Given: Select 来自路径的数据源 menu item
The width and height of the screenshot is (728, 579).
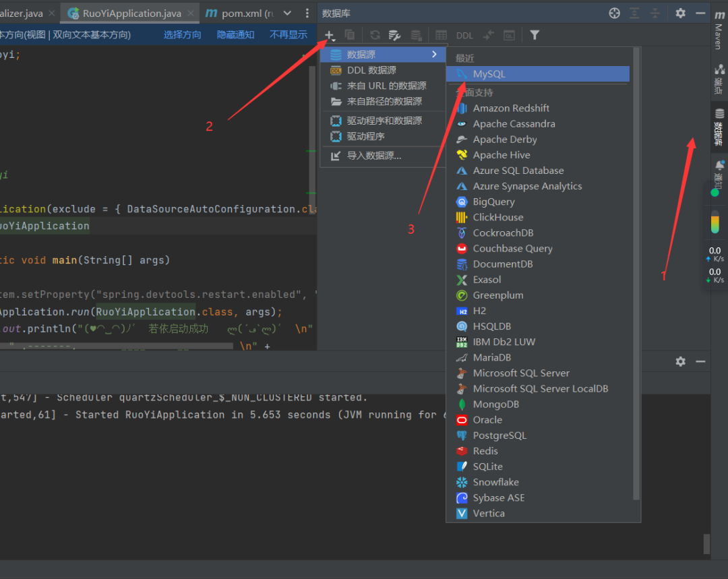Looking at the screenshot, I should (383, 101).
